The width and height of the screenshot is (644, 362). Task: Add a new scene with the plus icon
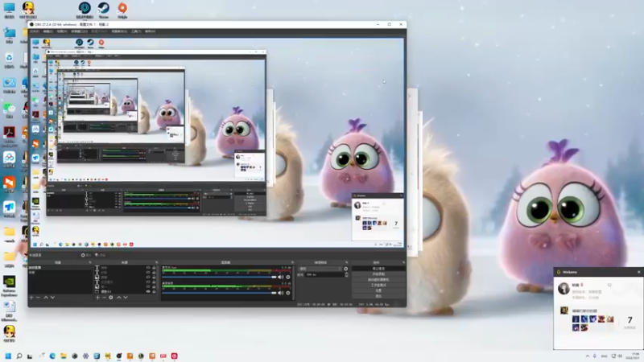tap(31, 297)
